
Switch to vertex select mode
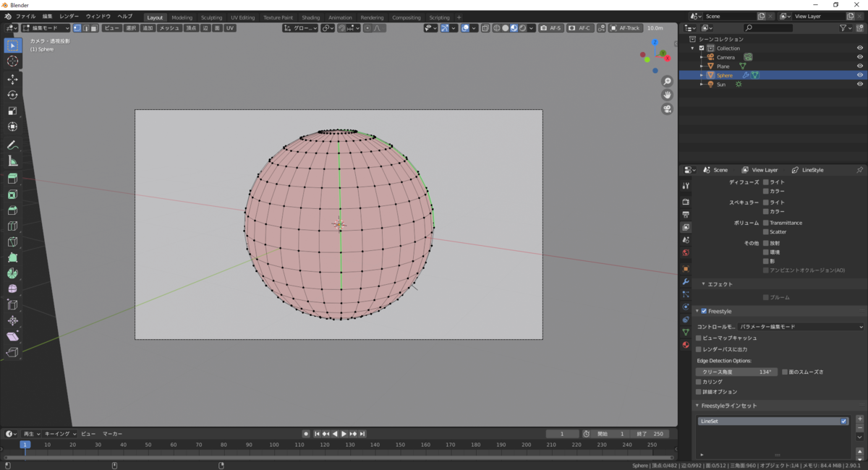[x=77, y=28]
